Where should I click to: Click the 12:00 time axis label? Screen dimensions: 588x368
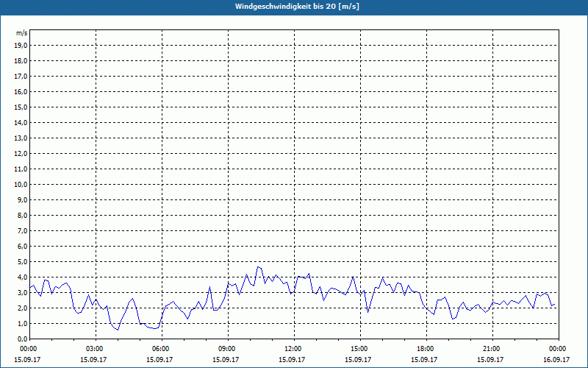pyautogui.click(x=294, y=349)
